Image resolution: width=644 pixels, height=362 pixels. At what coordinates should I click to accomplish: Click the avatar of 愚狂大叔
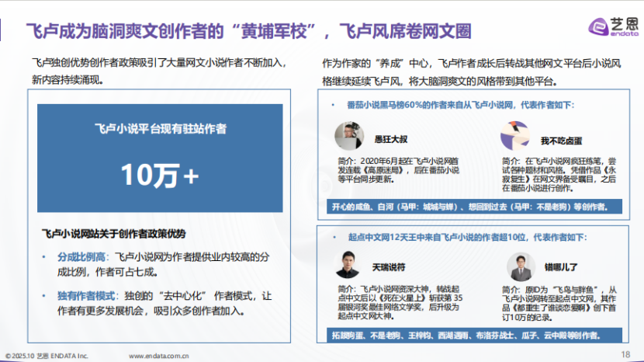349,136
